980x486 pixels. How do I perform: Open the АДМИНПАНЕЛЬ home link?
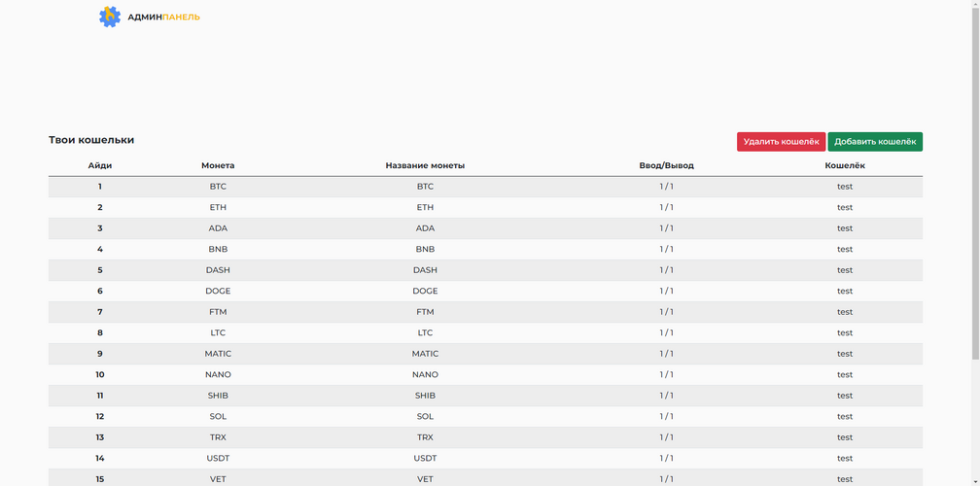tap(163, 17)
